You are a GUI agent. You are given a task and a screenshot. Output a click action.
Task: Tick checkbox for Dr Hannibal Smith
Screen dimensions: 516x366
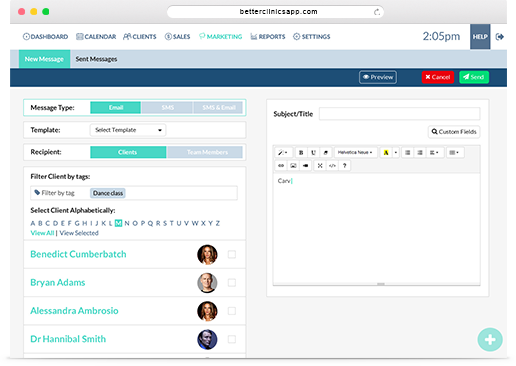coord(232,339)
